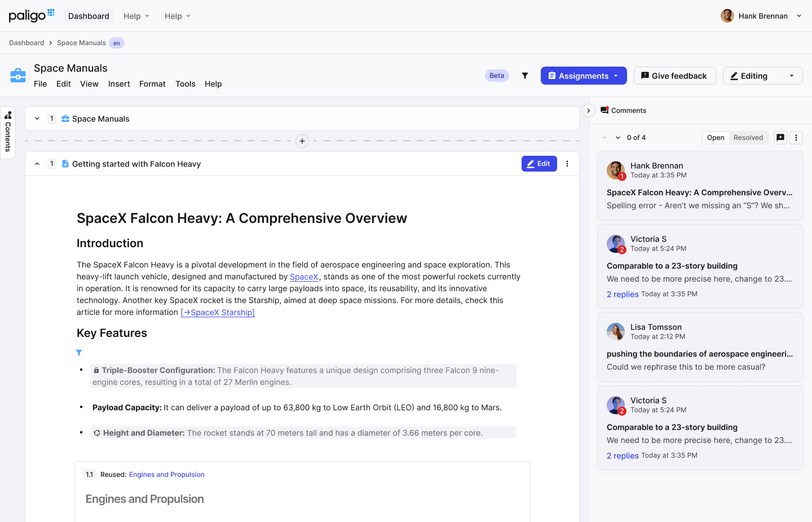
Task: Open Lisa Tomsson's comment card
Action: pos(700,347)
